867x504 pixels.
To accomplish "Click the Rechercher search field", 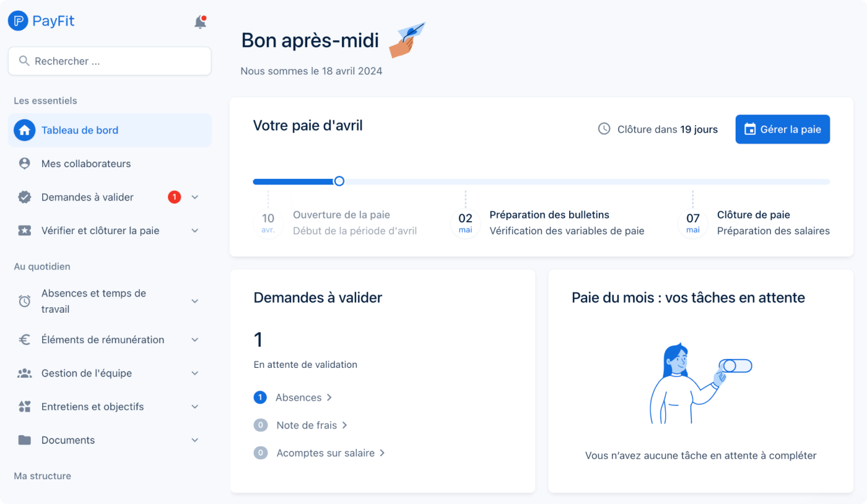I will pyautogui.click(x=109, y=61).
